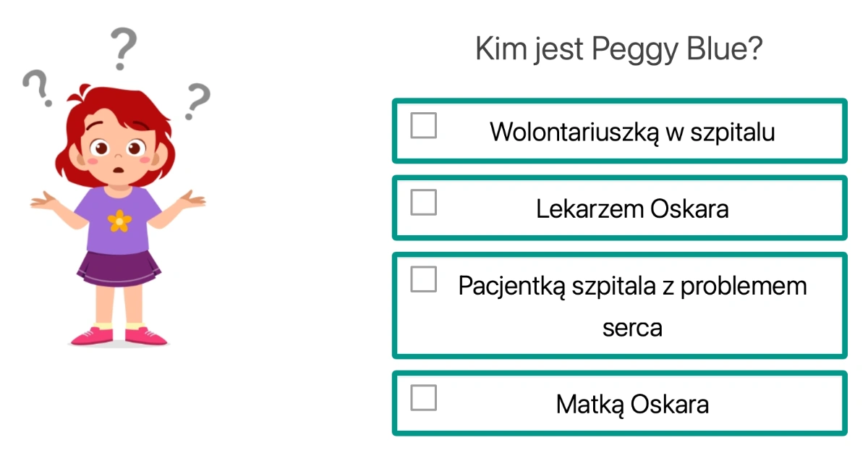The width and height of the screenshot is (868, 456).
Task: Check the box for Wolontariuszką w szpitalu
Action: pos(424,125)
